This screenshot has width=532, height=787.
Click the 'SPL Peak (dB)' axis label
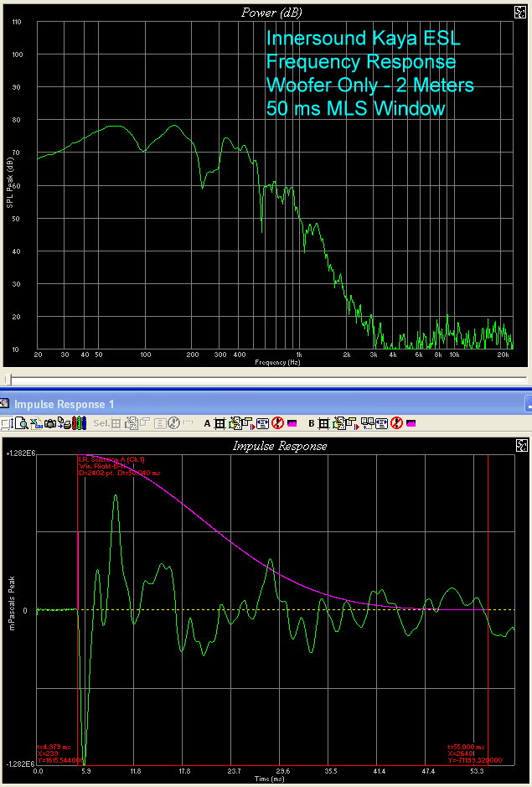point(10,183)
